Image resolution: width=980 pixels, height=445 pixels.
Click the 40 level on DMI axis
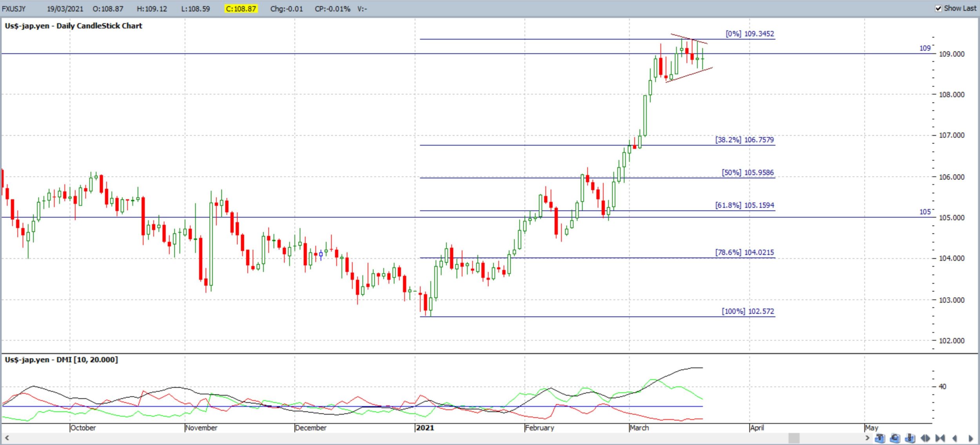point(942,387)
